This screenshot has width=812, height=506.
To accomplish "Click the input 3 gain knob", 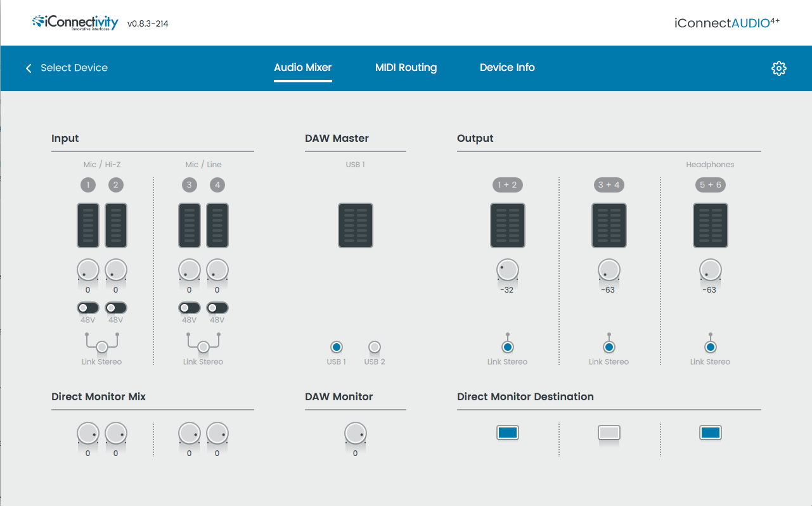I will 190,270.
